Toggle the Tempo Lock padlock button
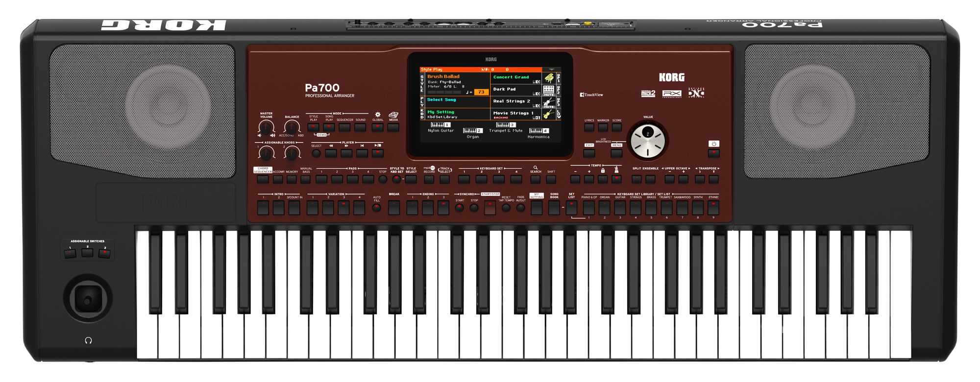 603,179
